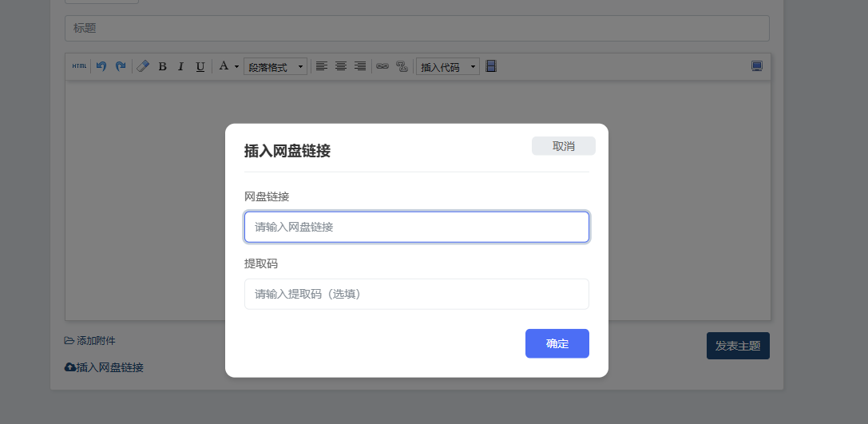Click the remove link icon
The width and height of the screenshot is (868, 424).
[x=402, y=66]
